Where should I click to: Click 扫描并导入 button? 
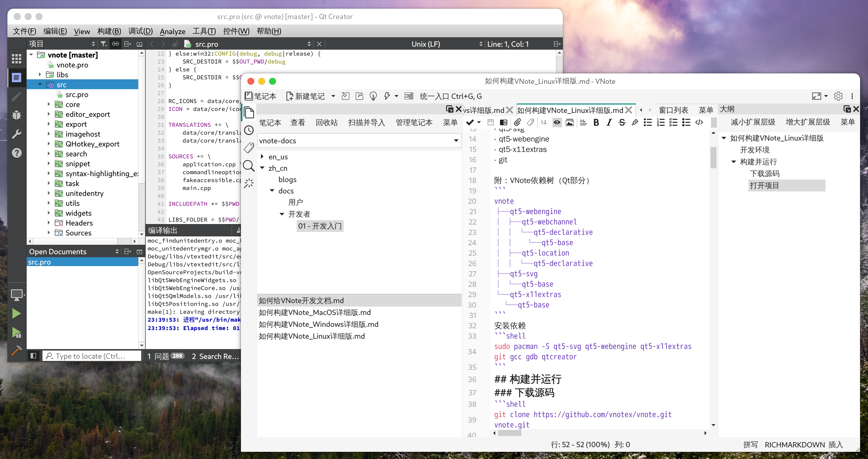[367, 123]
